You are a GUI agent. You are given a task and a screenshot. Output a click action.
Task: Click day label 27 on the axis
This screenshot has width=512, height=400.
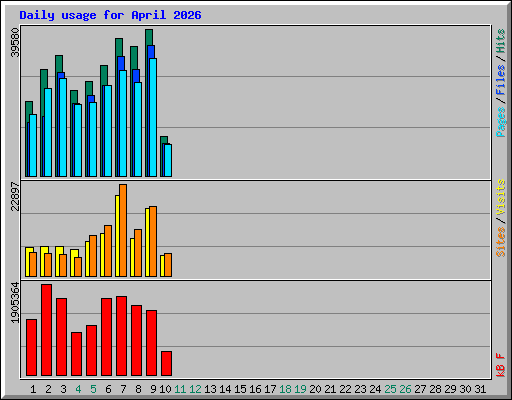click(420, 389)
